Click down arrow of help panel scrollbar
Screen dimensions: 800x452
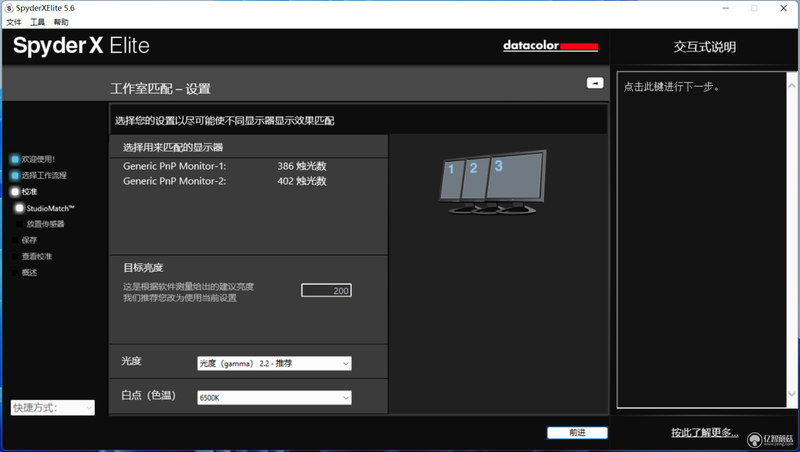coord(792,394)
